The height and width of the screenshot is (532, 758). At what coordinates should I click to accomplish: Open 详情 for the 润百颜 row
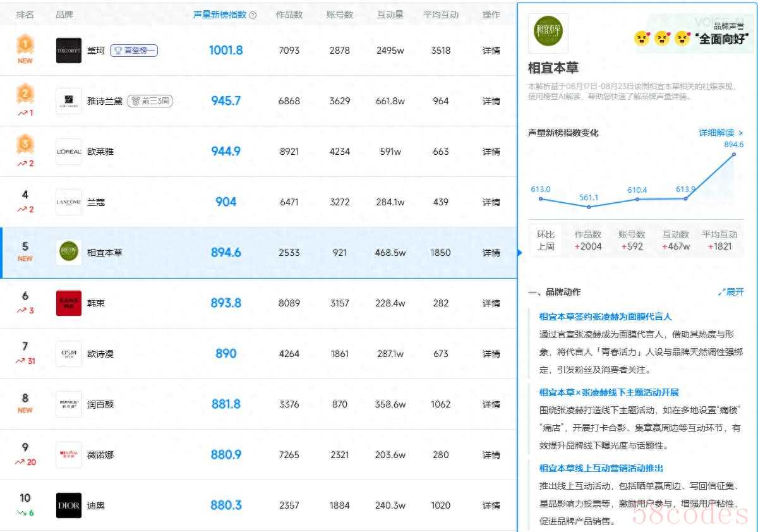(491, 404)
